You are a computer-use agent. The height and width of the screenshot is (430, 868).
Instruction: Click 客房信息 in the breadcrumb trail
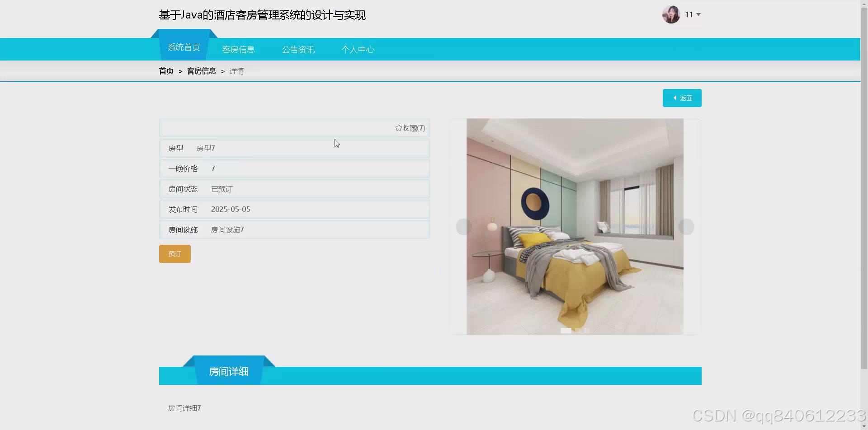[x=201, y=71]
